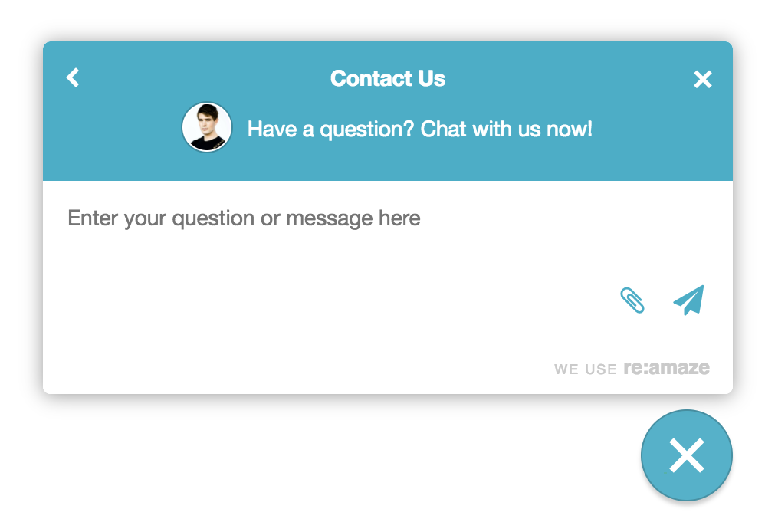
Task: Hit the send arrow button
Action: 688,300
